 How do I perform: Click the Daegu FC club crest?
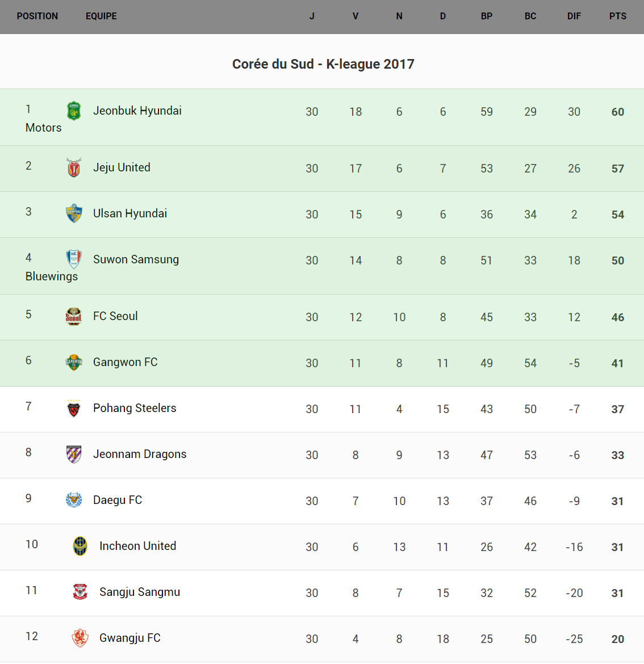pyautogui.click(x=74, y=500)
